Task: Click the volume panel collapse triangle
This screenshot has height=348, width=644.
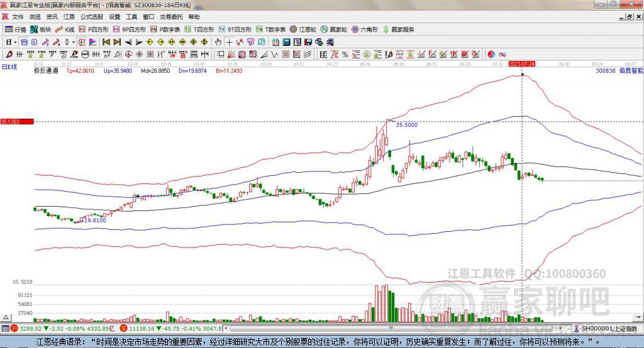Action: (x=6, y=317)
